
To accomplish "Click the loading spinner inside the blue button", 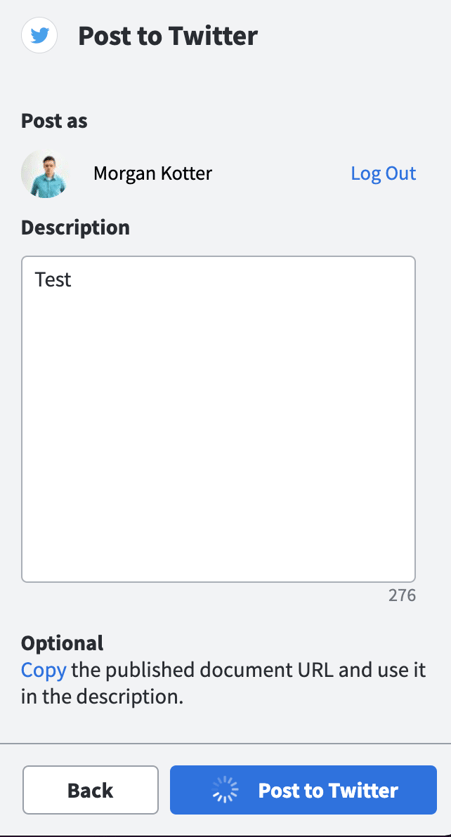I will 225,789.
